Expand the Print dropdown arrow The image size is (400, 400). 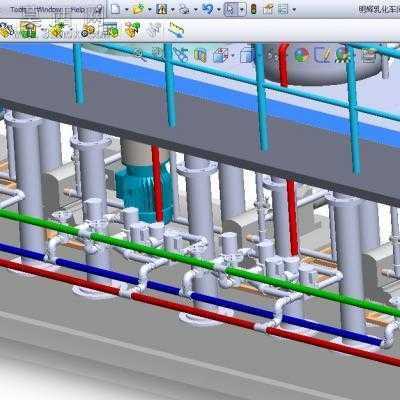point(195,10)
